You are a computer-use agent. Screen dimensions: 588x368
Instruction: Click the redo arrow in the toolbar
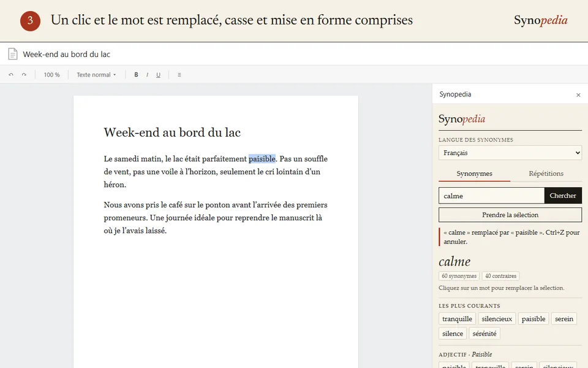coord(24,75)
